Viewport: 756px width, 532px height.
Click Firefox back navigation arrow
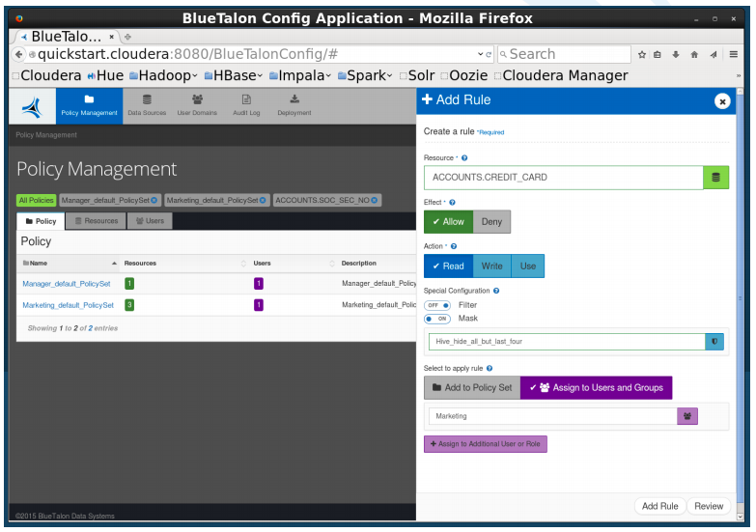click(x=18, y=54)
